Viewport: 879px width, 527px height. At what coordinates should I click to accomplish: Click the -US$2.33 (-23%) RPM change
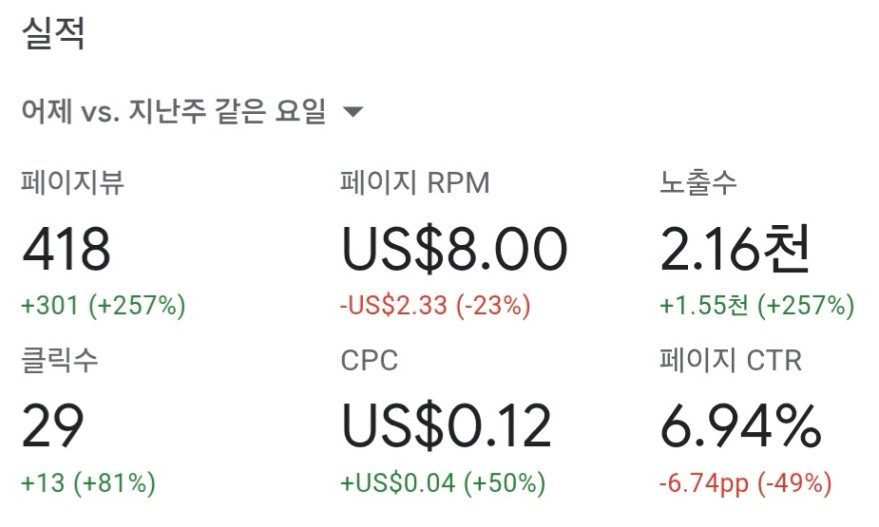click(436, 306)
